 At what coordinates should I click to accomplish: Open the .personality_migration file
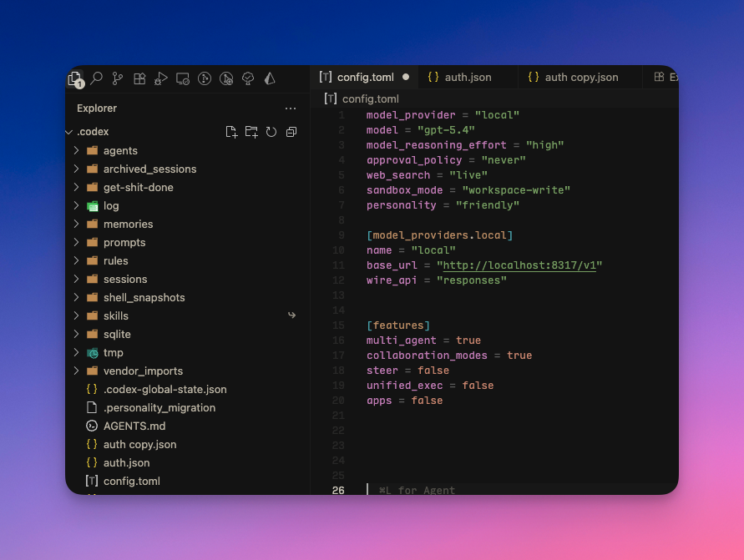(159, 408)
